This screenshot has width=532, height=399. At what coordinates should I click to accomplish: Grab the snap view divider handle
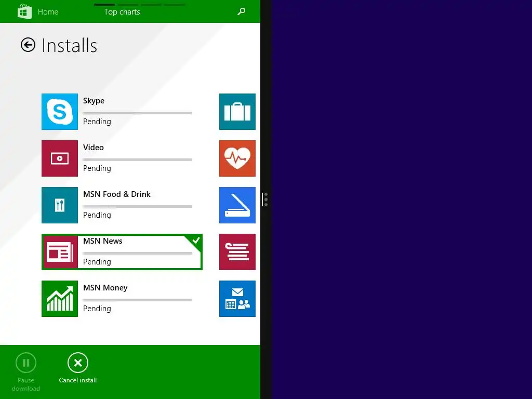pos(265,199)
